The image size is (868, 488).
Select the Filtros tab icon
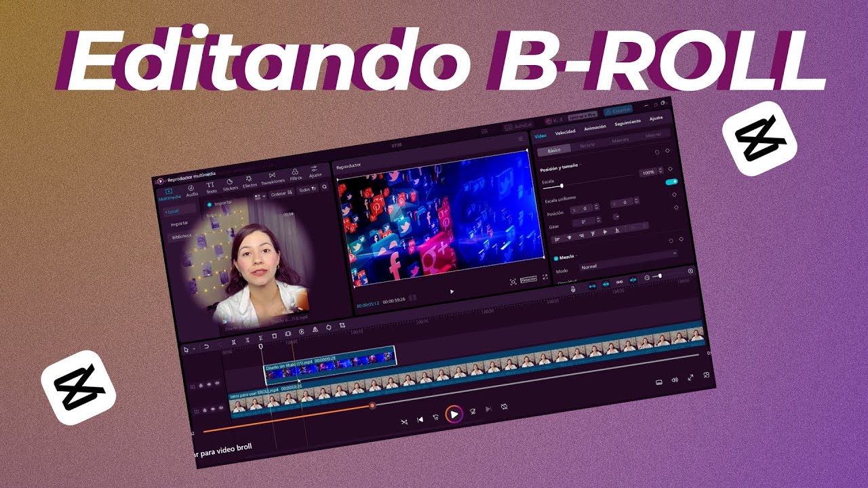pyautogui.click(x=295, y=175)
